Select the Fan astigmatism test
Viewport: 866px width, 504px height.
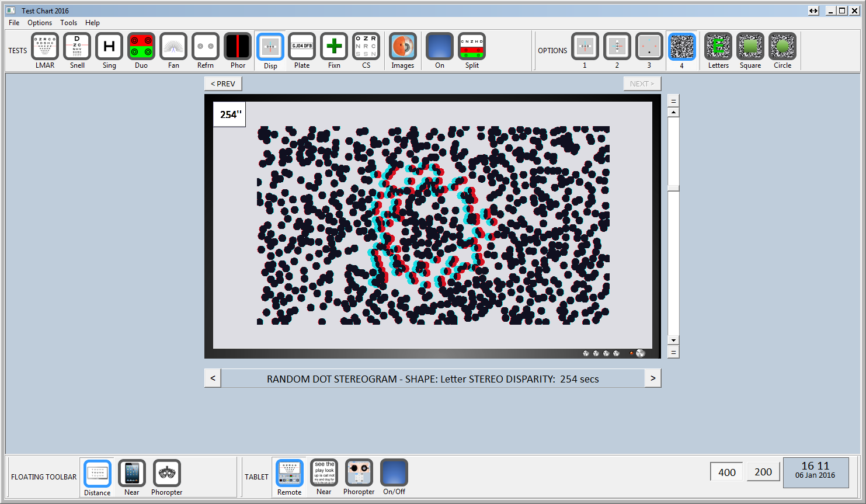click(173, 47)
